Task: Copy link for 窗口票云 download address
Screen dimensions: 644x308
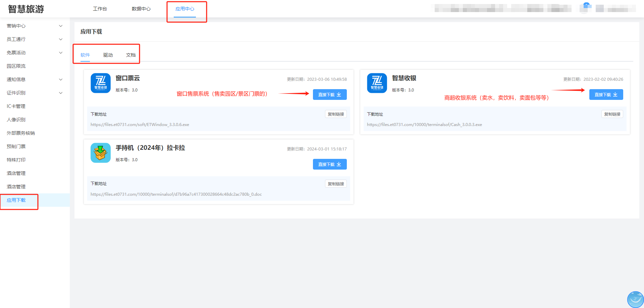Action: pyautogui.click(x=335, y=114)
